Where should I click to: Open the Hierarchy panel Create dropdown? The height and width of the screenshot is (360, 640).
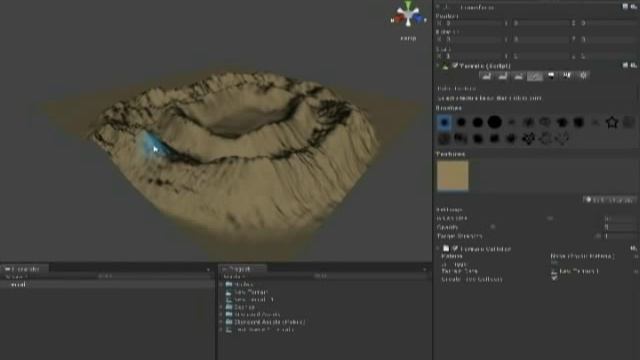(x=16, y=277)
